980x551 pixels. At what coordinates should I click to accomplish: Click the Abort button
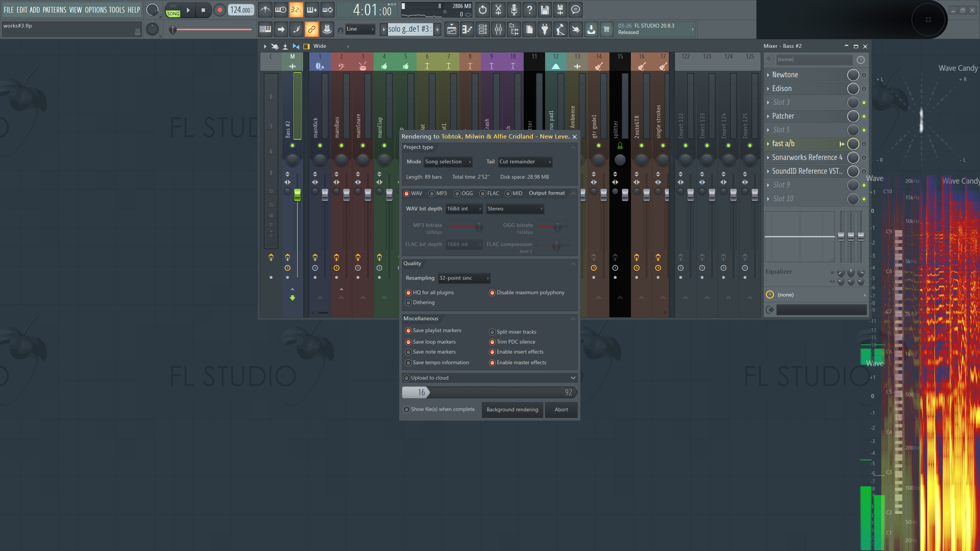point(561,410)
